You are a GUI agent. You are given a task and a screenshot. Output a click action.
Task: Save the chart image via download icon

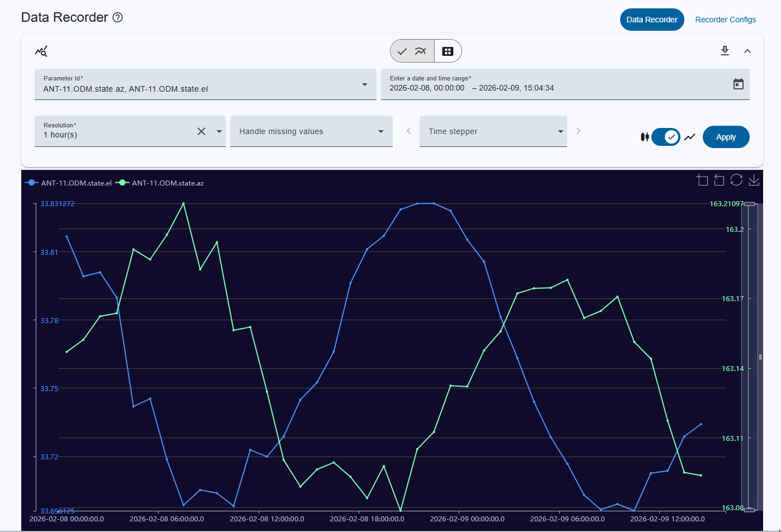[x=754, y=180]
